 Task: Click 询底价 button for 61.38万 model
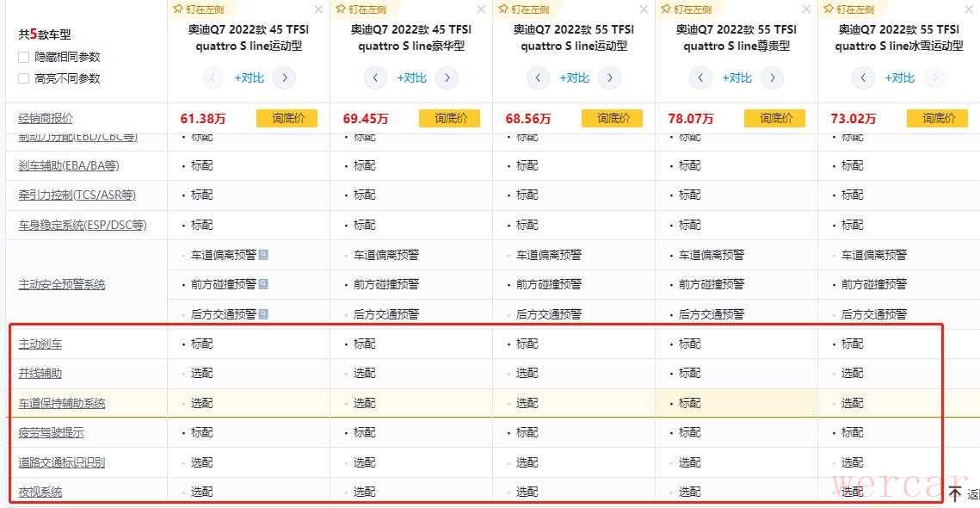287,119
